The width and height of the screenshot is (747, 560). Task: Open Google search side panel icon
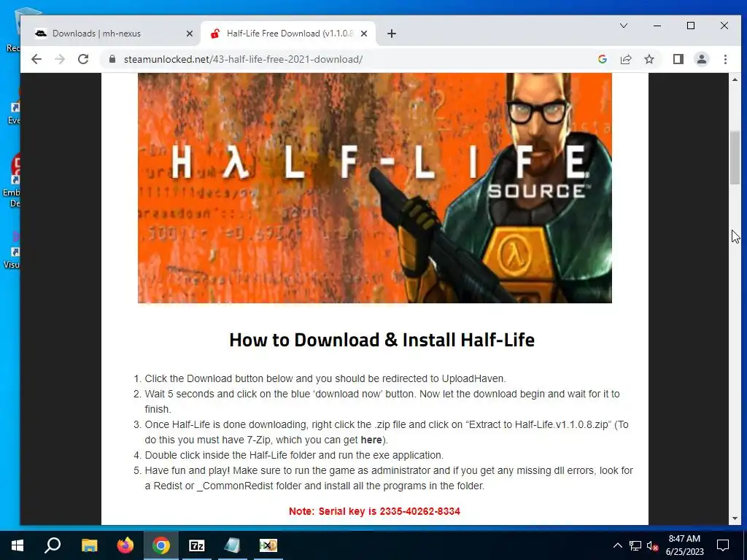pos(602,59)
